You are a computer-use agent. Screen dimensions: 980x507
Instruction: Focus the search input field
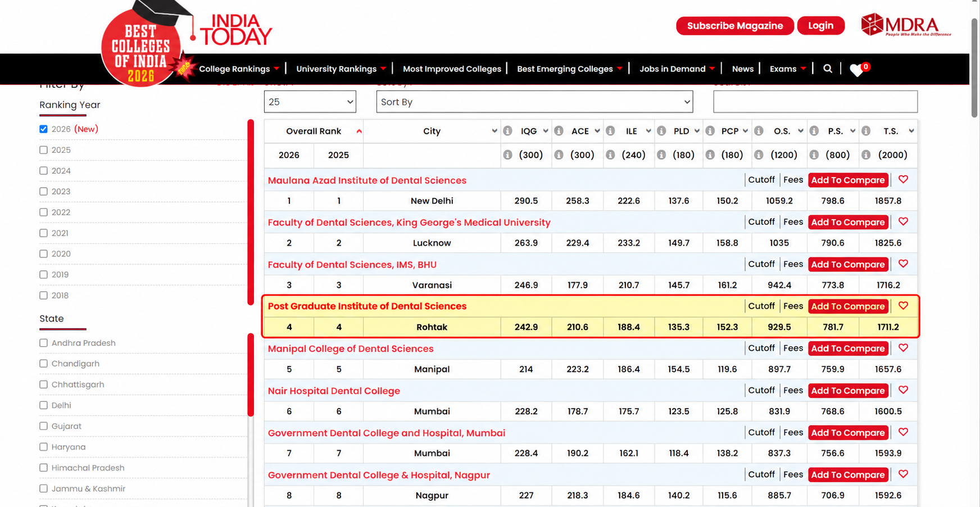click(x=815, y=102)
